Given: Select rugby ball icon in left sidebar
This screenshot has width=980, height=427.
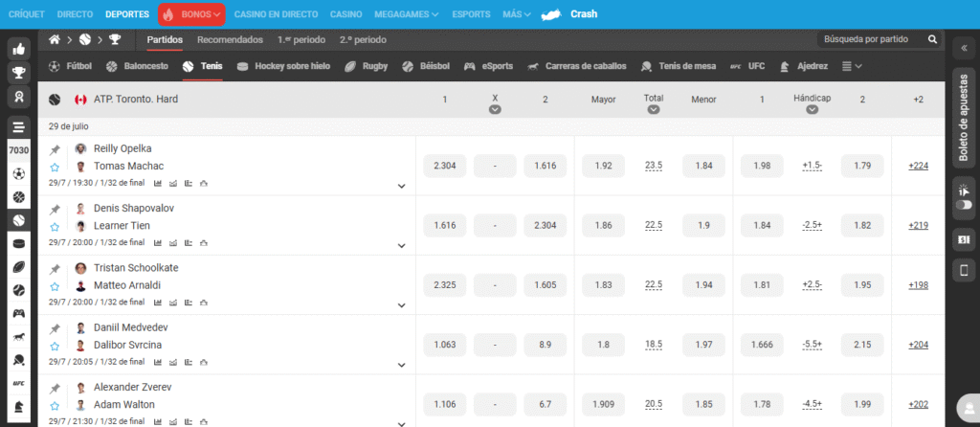Looking at the screenshot, I should tap(19, 267).
